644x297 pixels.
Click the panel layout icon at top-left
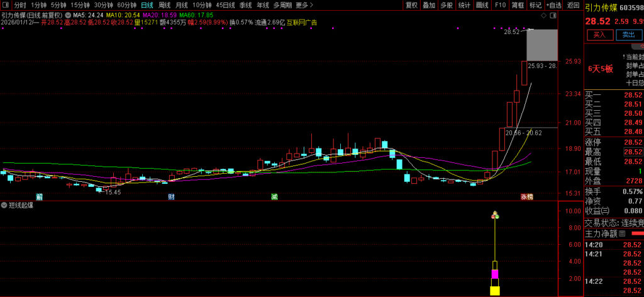pos(6,4)
